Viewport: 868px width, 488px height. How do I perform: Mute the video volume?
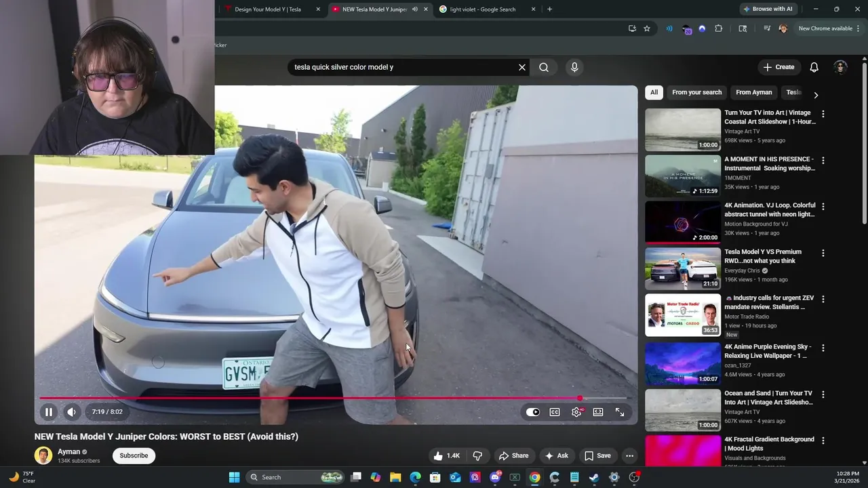tap(71, 412)
